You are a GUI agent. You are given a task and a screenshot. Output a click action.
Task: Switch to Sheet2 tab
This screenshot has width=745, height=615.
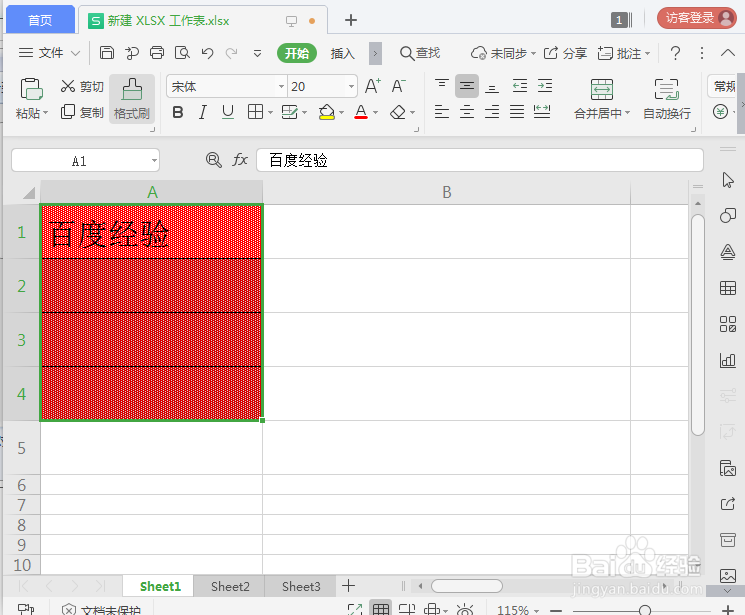pyautogui.click(x=230, y=586)
